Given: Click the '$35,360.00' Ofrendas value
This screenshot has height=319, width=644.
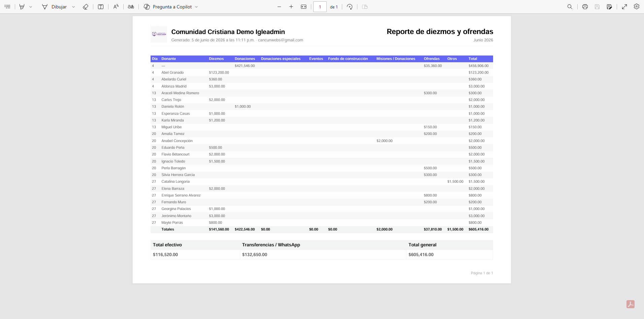Looking at the screenshot, I should pos(433,66).
